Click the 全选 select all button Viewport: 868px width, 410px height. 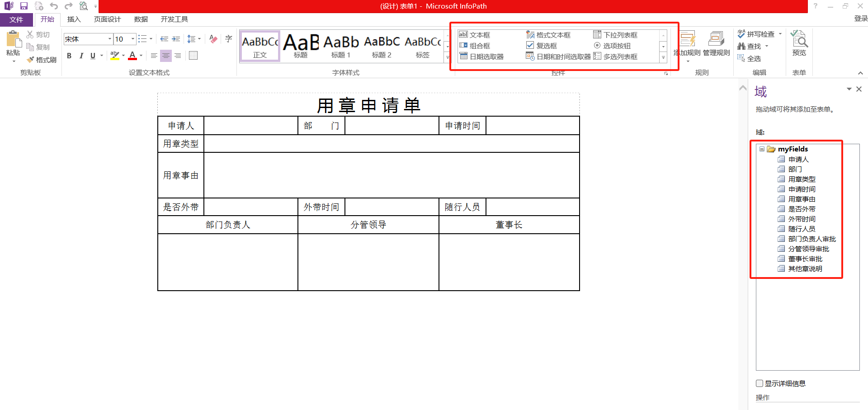click(x=750, y=58)
